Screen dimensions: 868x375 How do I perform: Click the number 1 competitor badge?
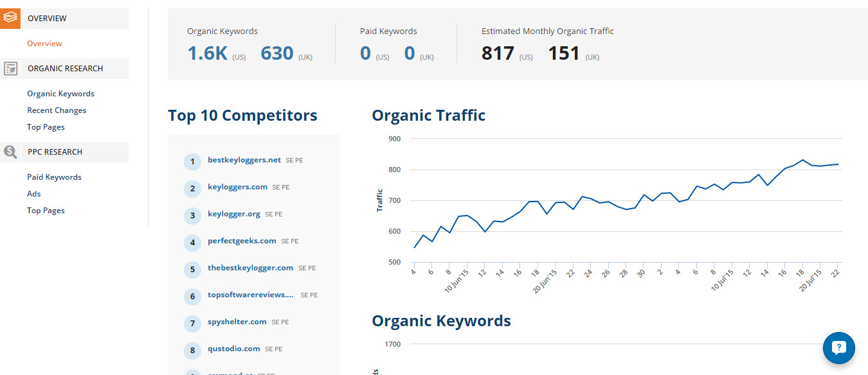coord(192,161)
